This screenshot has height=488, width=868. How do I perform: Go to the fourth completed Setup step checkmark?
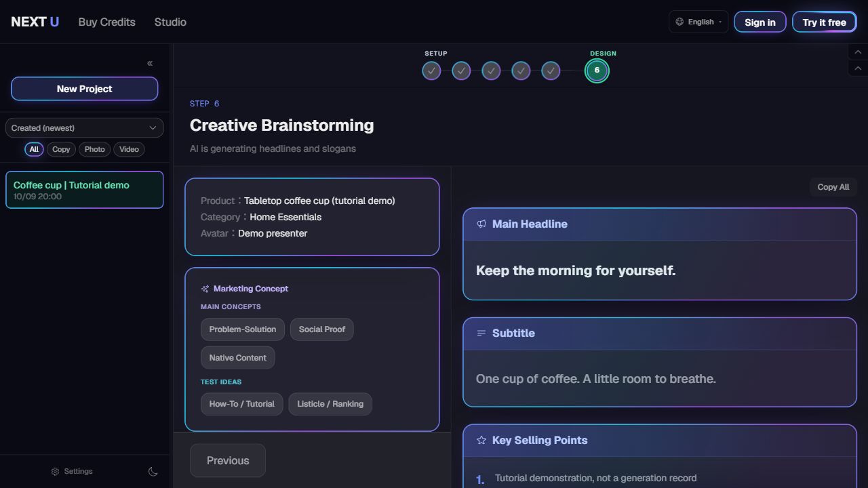(x=521, y=70)
